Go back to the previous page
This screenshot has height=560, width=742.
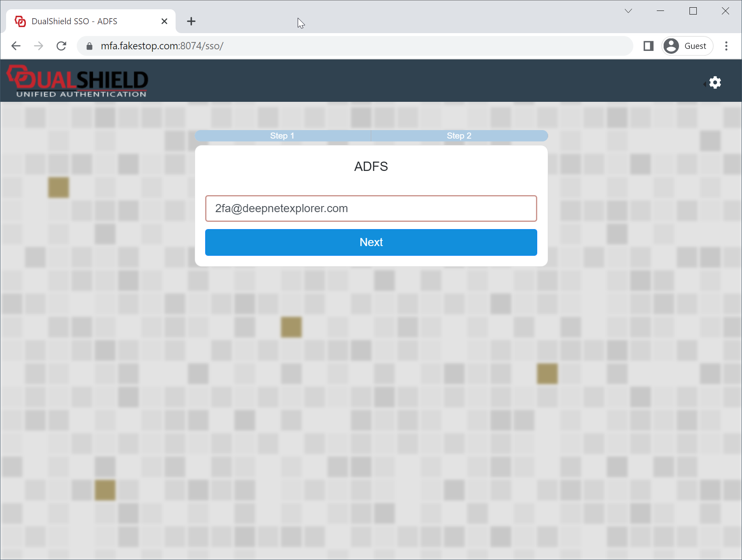click(16, 46)
